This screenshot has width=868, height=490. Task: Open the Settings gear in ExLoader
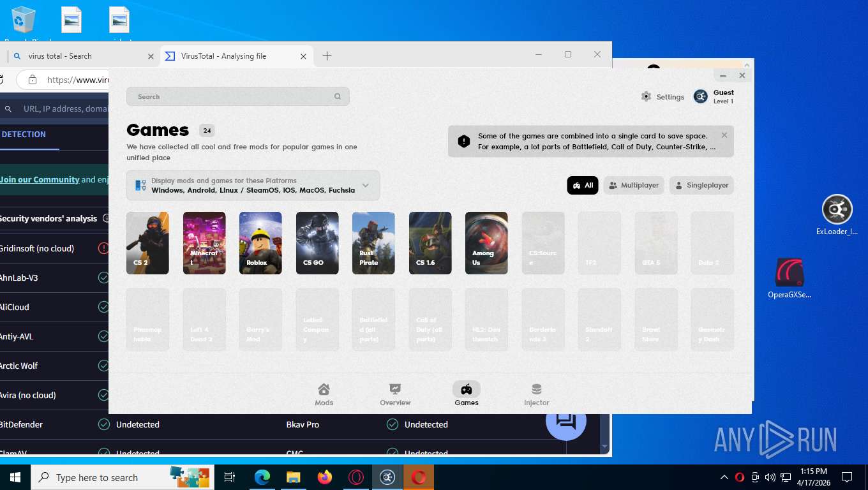pyautogui.click(x=646, y=96)
